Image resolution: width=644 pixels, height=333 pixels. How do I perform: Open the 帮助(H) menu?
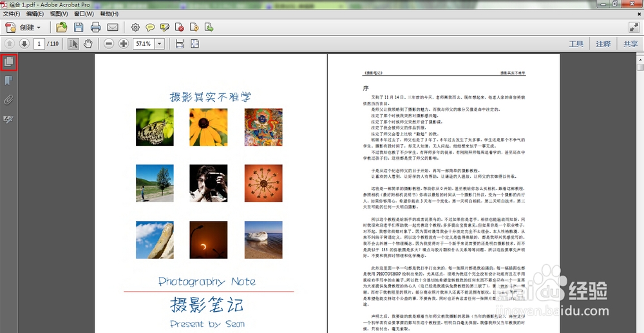click(x=109, y=14)
